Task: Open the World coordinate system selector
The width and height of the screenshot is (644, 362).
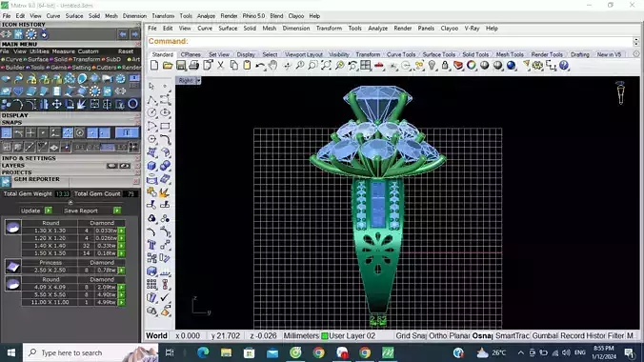Action: click(x=157, y=335)
